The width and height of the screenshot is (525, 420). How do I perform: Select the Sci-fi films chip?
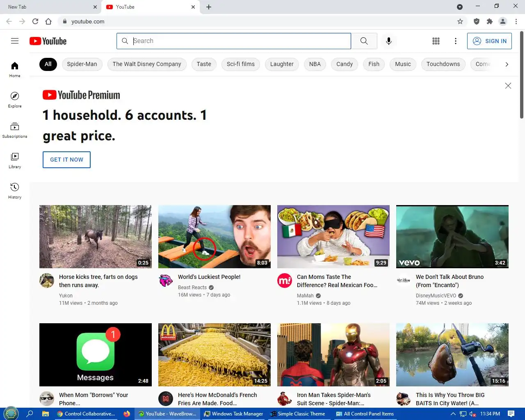tap(241, 64)
